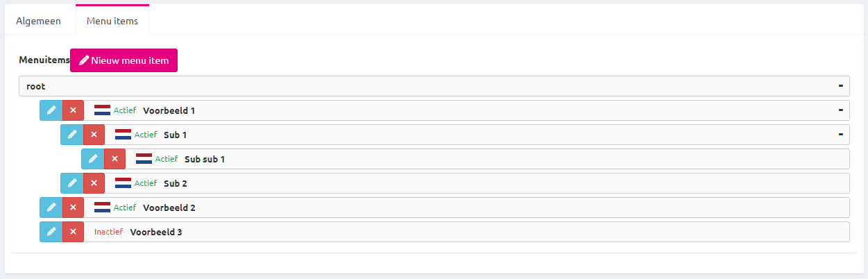Switch to the Algemeen tab
868x279 pixels.
(38, 21)
